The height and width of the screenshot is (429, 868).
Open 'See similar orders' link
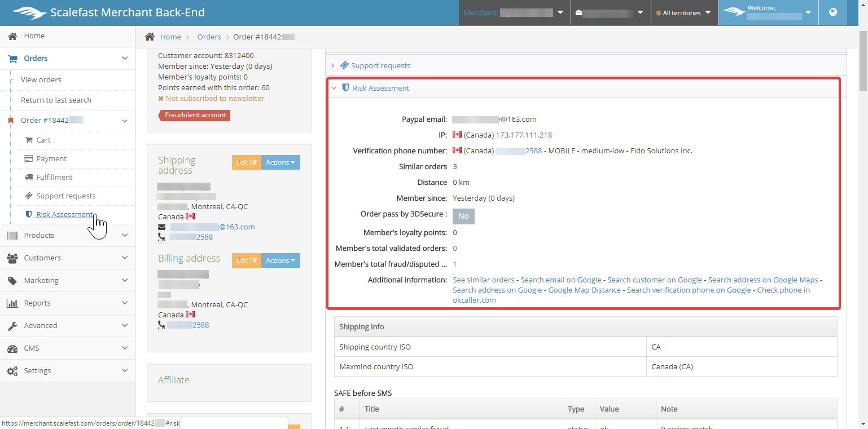[x=484, y=280]
